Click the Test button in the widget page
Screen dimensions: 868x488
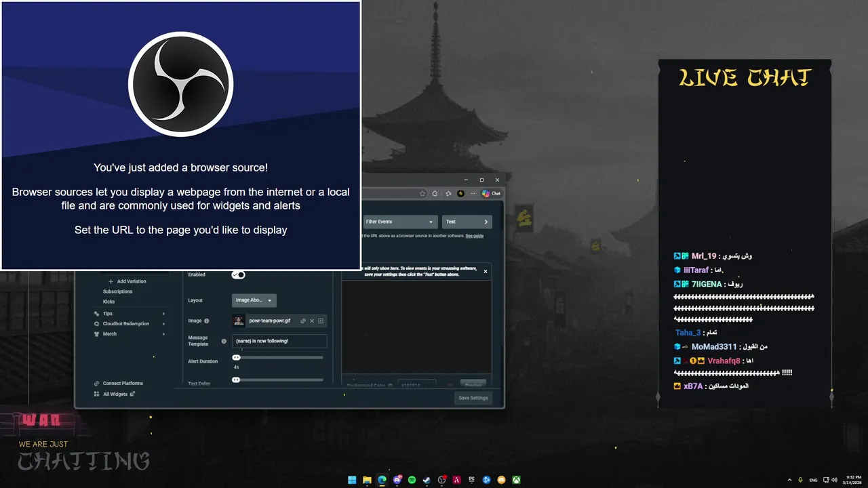467,222
